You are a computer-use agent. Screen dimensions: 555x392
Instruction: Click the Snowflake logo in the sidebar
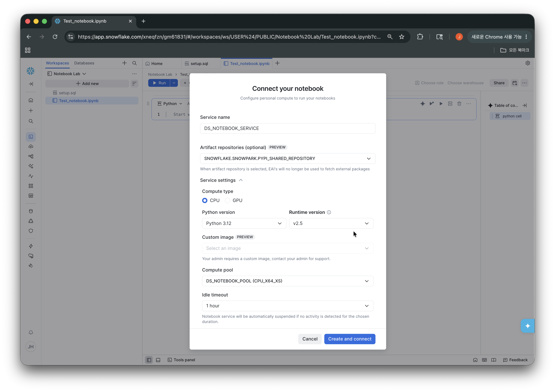click(30, 71)
